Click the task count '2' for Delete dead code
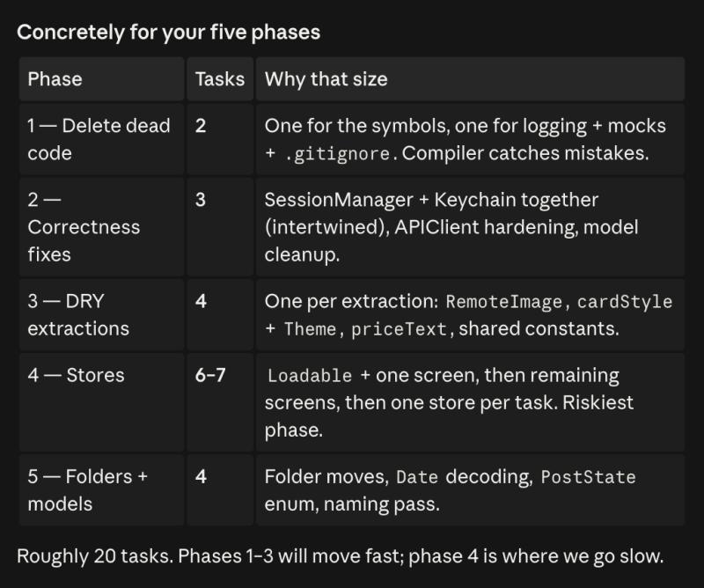 coord(220,139)
